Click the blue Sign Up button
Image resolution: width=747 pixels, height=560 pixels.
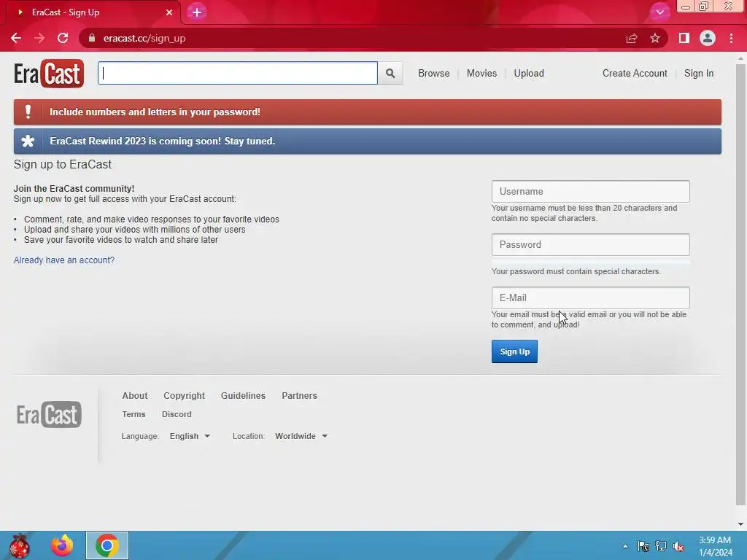click(x=514, y=351)
